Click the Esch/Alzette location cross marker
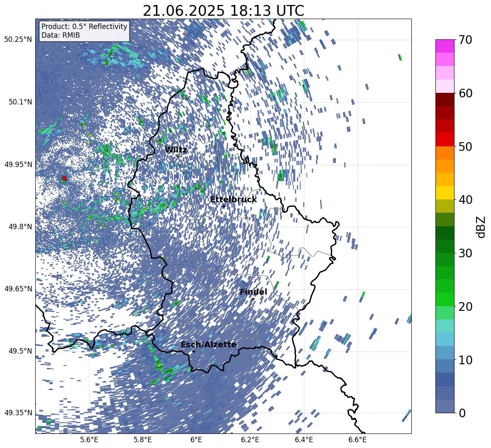The height and width of the screenshot is (448, 491). (194, 351)
